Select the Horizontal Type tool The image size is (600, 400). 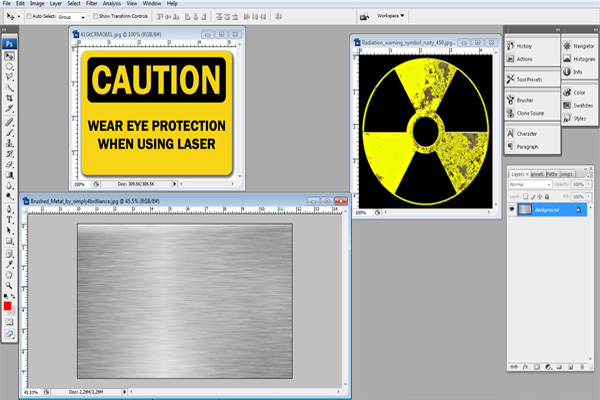[x=9, y=220]
